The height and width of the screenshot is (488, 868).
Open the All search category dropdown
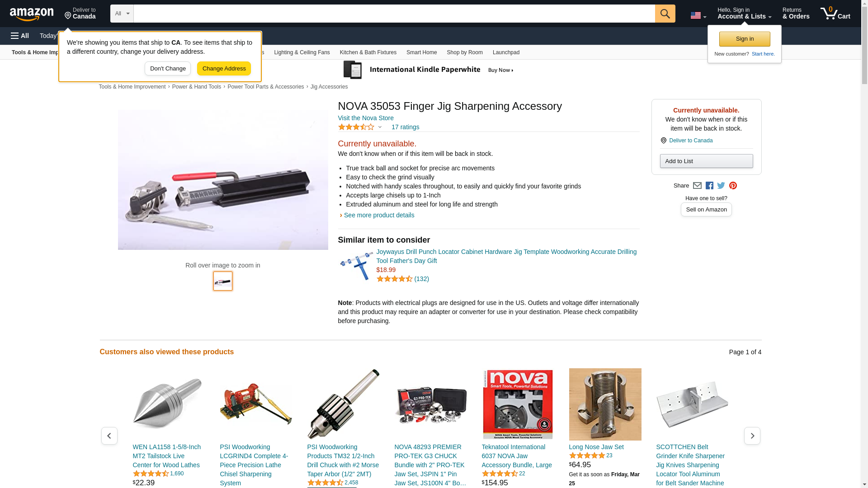click(x=122, y=14)
